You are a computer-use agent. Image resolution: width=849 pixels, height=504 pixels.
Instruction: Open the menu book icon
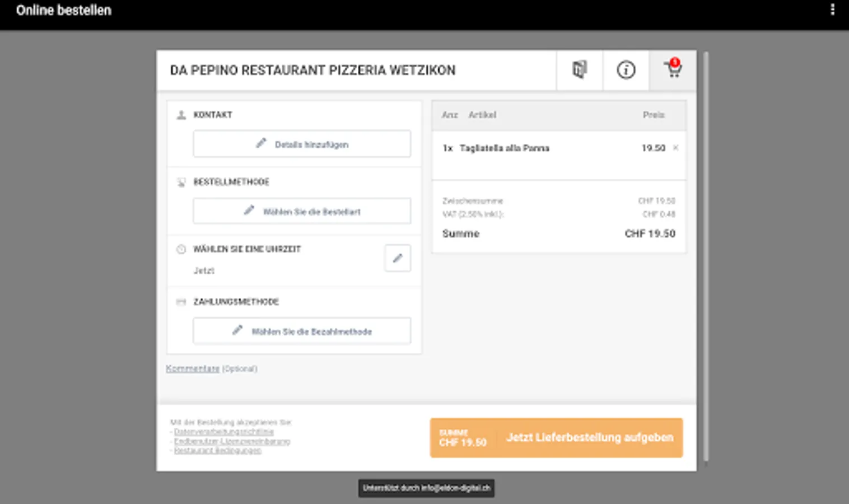tap(580, 70)
